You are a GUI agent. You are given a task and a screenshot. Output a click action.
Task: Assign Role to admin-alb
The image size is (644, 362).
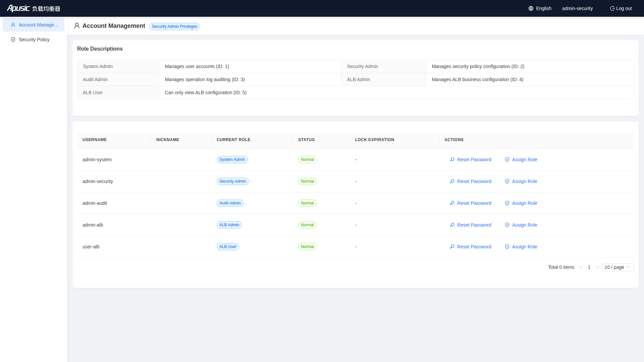click(x=521, y=225)
